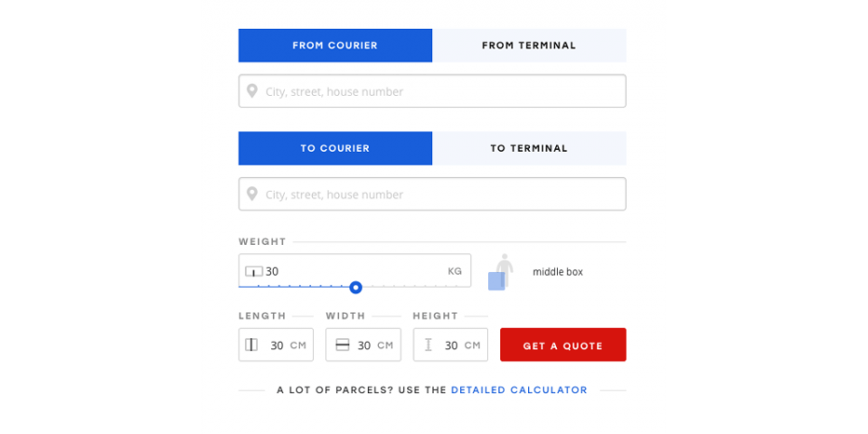Click the person with box illustration

pos(500,272)
